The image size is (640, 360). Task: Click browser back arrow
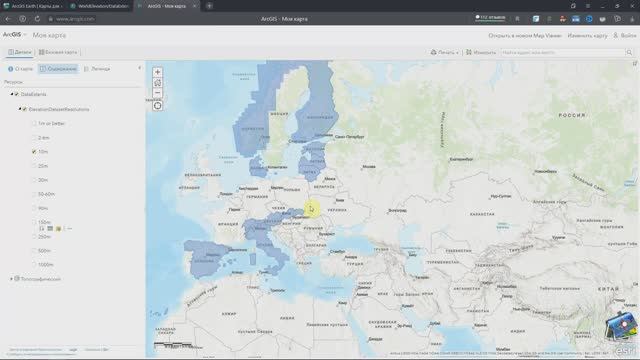point(8,19)
